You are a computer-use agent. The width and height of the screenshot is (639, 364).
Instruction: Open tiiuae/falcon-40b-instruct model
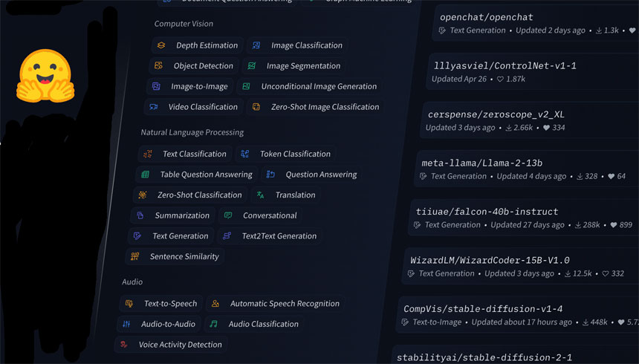(x=487, y=212)
